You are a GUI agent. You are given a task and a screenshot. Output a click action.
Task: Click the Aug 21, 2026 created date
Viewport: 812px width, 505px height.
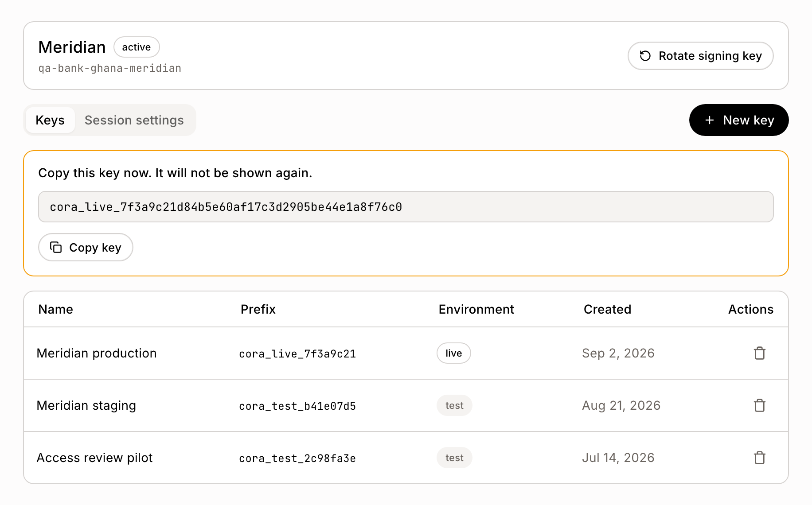pyautogui.click(x=621, y=405)
